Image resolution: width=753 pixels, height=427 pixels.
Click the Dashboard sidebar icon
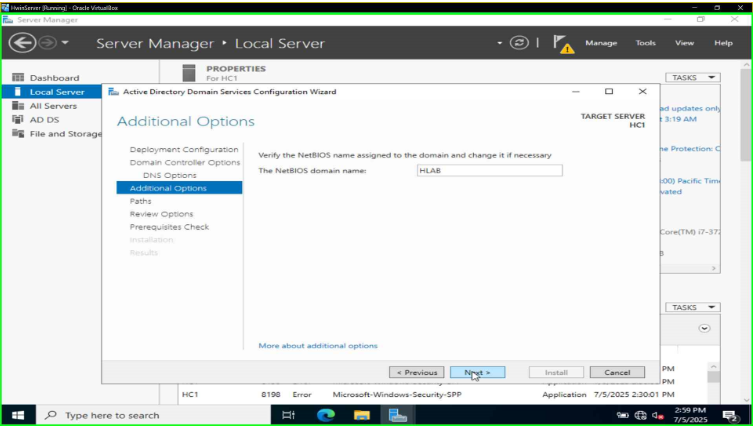(18, 77)
